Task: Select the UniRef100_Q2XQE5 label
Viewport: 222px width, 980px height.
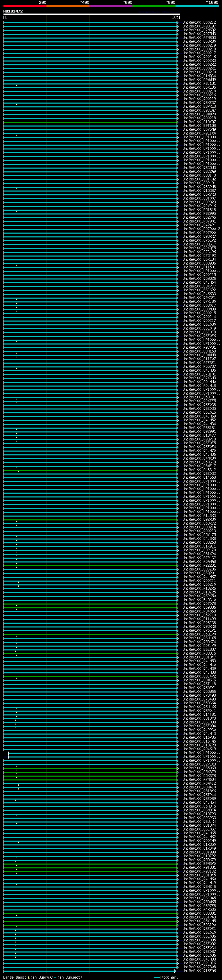Action: point(199,248)
